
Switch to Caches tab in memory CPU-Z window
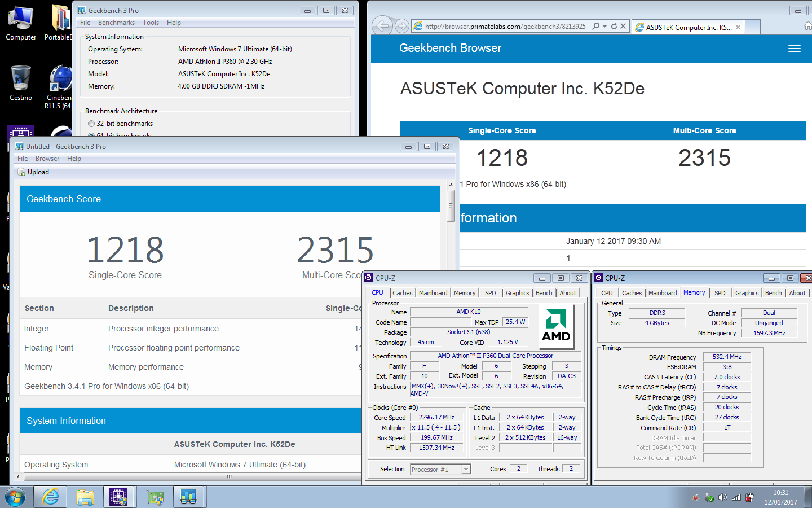(x=632, y=293)
